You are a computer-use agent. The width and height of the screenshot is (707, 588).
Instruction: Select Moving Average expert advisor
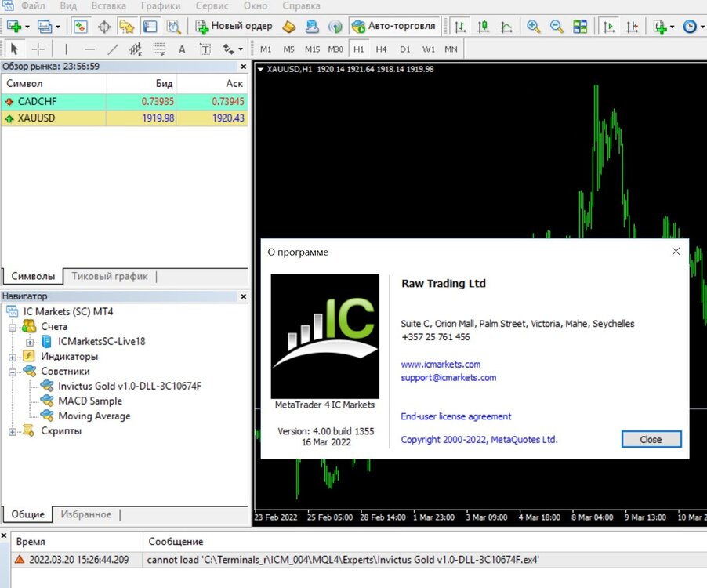[94, 416]
